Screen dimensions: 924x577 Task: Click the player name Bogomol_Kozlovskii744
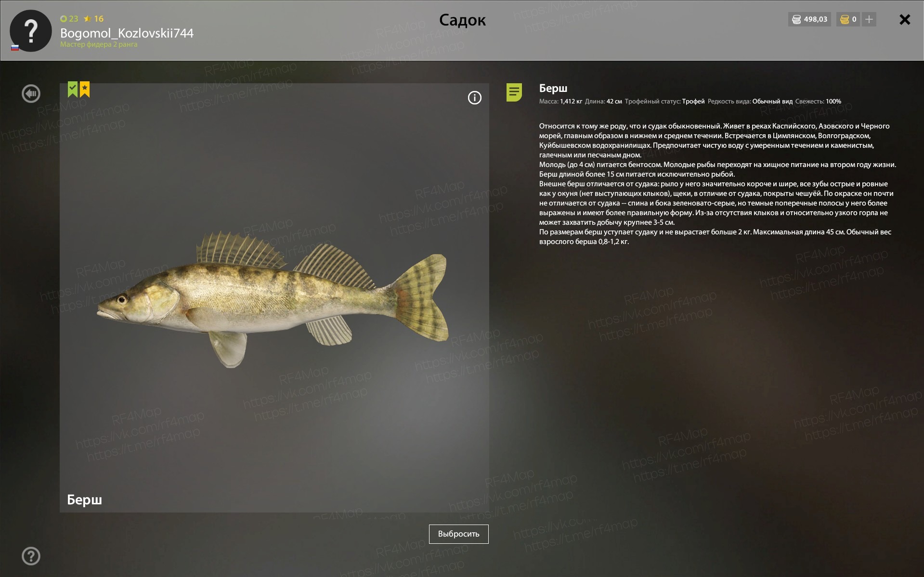tap(127, 33)
